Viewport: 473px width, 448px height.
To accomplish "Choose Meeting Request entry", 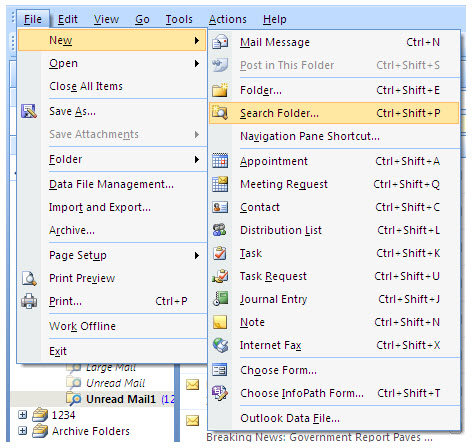I will coord(334,184).
